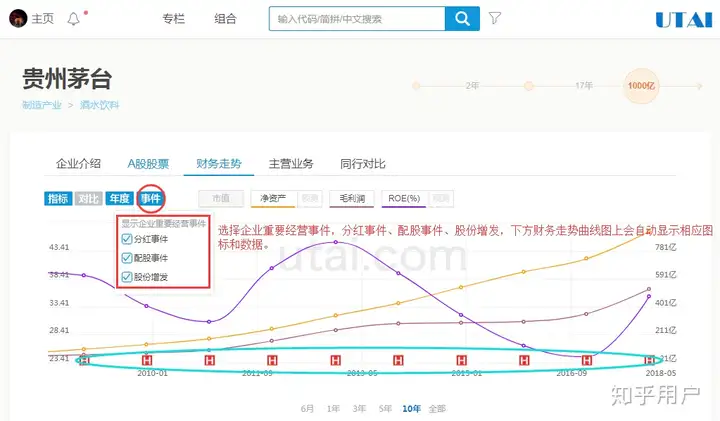This screenshot has width=720, height=421.
Task: Toggle the 净资产 indicator line
Action: click(273, 198)
